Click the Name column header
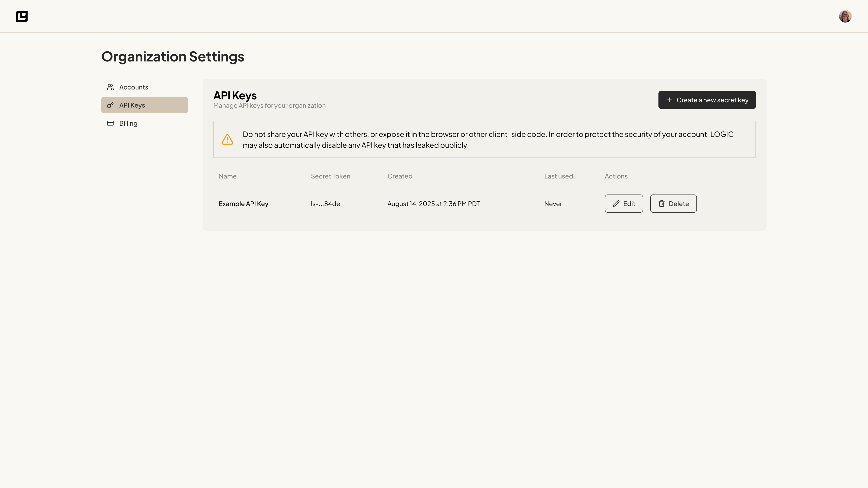Viewport: 868px width, 488px height. 227,176
